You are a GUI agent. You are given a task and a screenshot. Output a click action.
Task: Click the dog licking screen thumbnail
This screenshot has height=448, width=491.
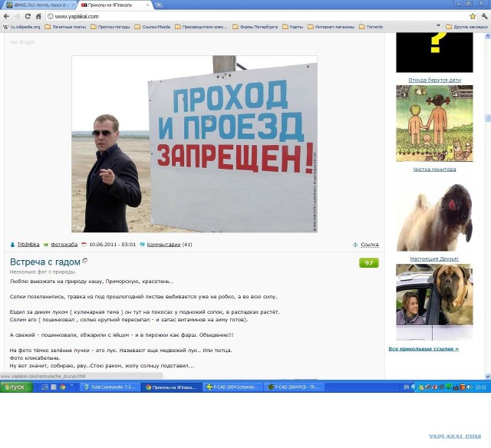[x=435, y=213]
